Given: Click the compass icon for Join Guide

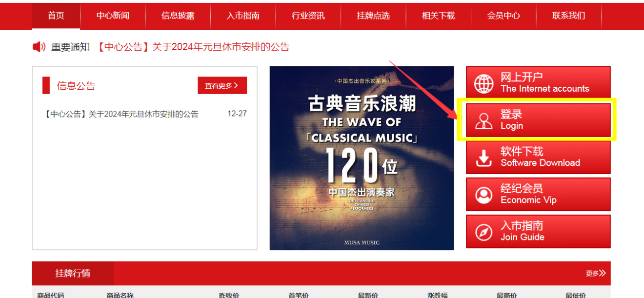Looking at the screenshot, I should click(x=484, y=232).
